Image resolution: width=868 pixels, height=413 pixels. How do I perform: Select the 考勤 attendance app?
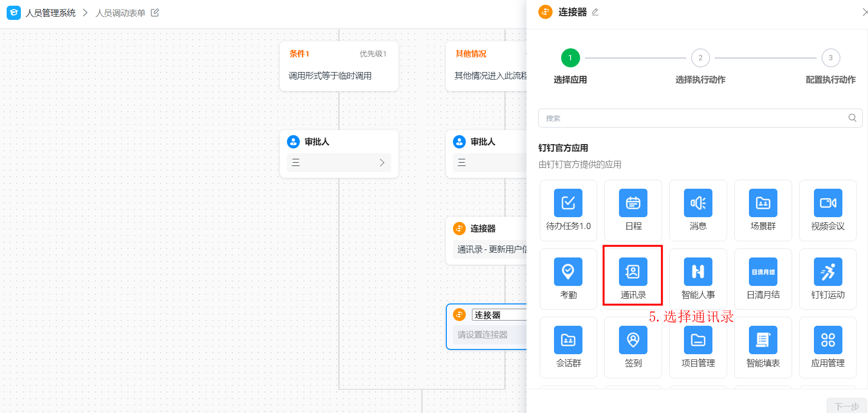point(568,279)
